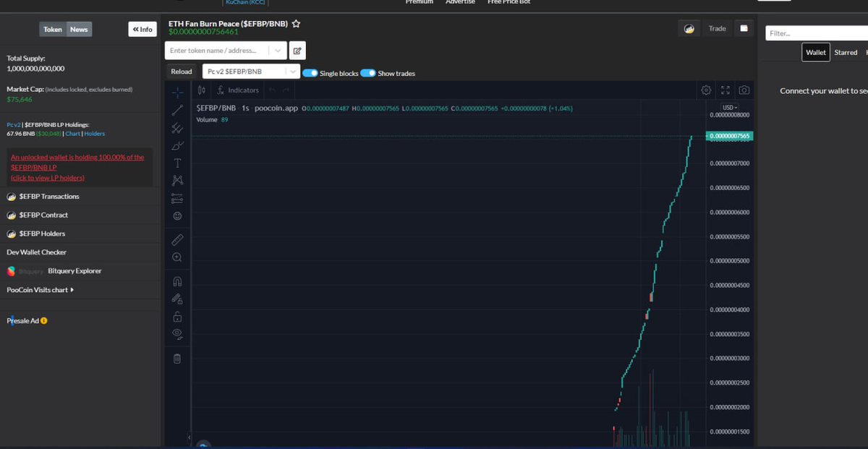Enable stay in drawing mode
This screenshot has height=449, width=868.
(177, 299)
